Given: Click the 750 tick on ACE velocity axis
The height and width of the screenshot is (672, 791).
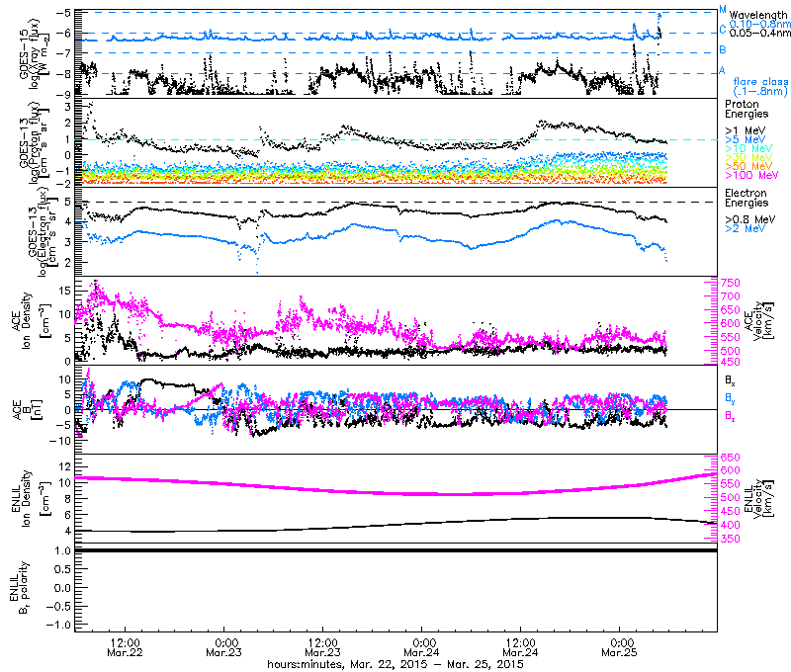Looking at the screenshot, I should pyautogui.click(x=731, y=283).
